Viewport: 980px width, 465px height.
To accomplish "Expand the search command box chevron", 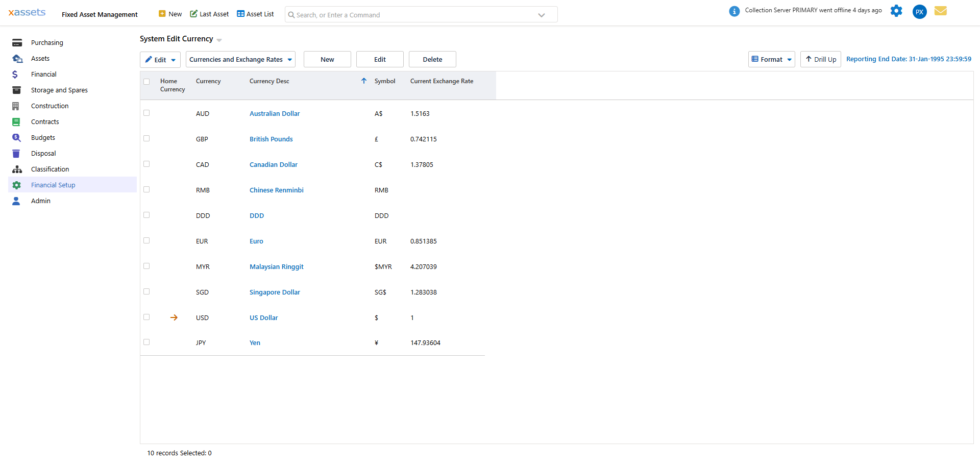I will coord(542,15).
